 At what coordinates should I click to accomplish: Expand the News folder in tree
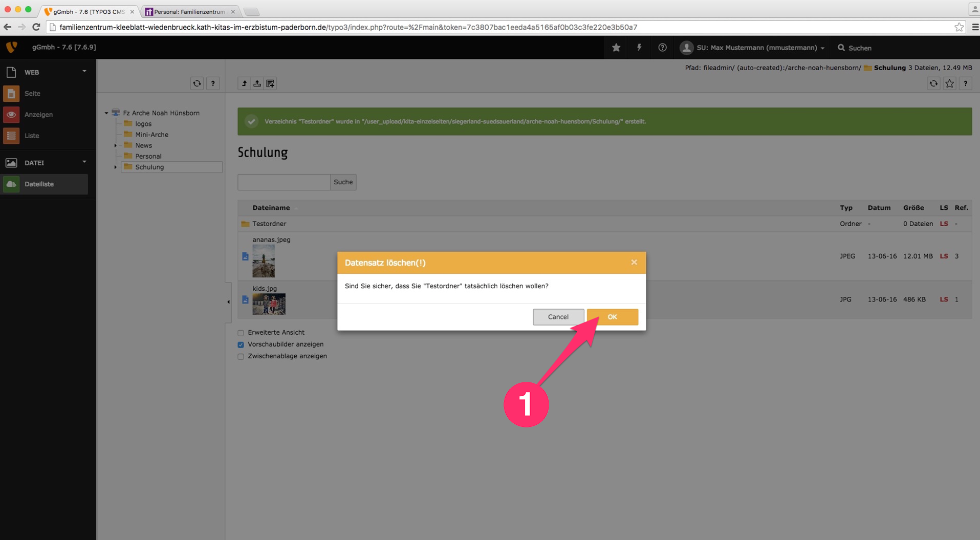pyautogui.click(x=116, y=145)
